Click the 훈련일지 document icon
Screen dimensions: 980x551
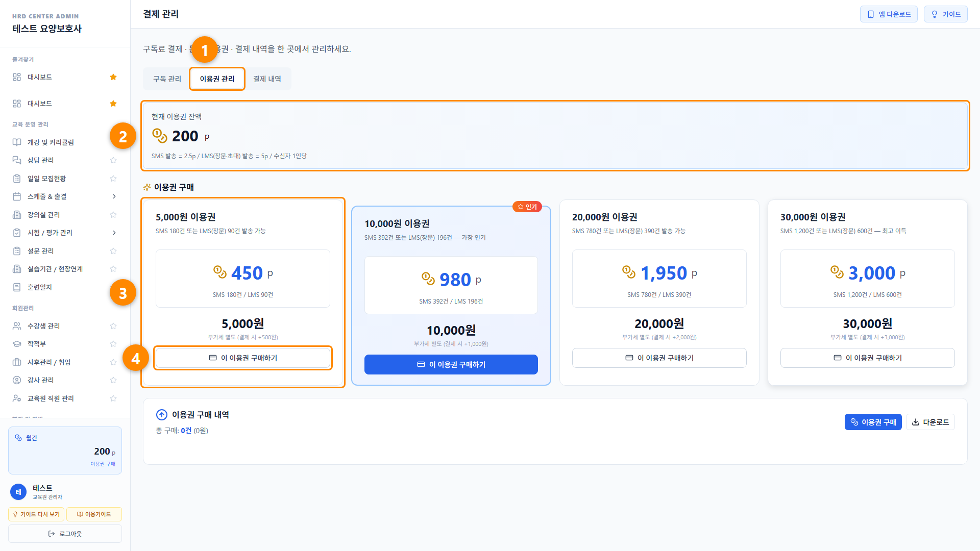pos(17,287)
